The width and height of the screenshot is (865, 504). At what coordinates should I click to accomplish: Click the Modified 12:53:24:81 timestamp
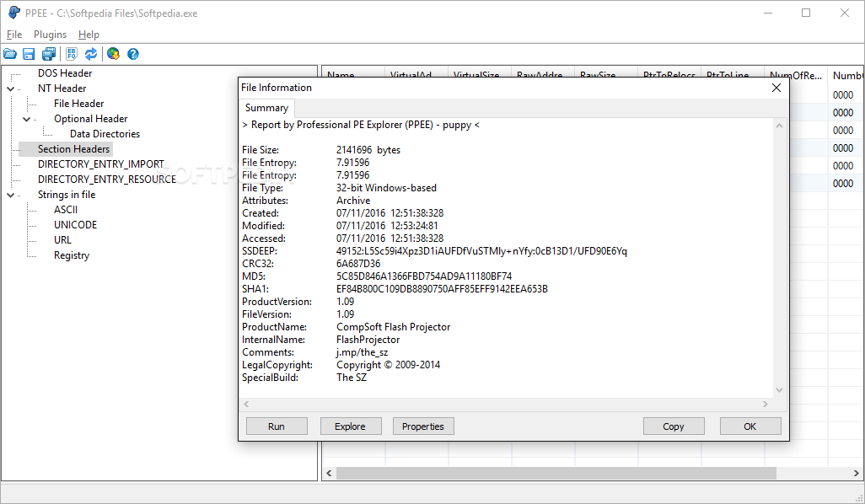pos(387,226)
